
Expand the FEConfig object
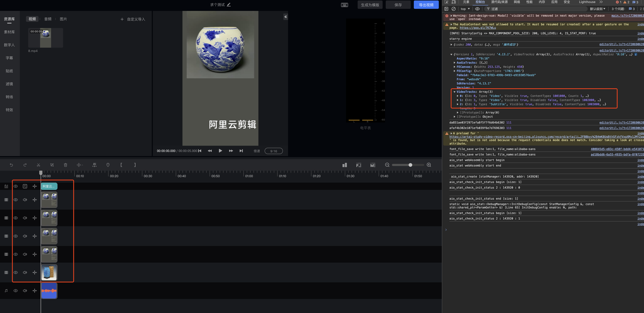pos(455,71)
